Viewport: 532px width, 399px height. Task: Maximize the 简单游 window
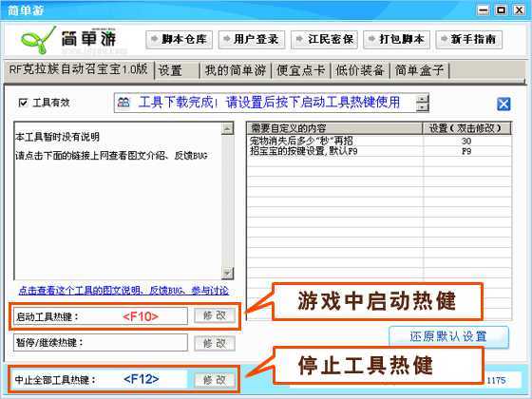501,9
